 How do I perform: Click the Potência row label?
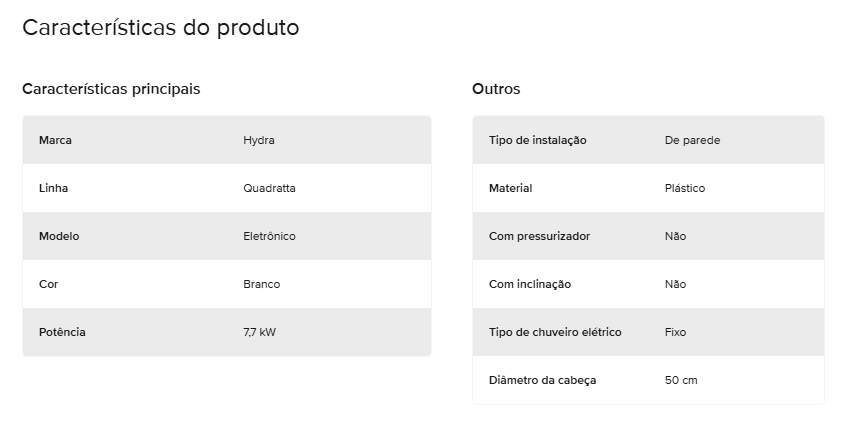tap(62, 332)
